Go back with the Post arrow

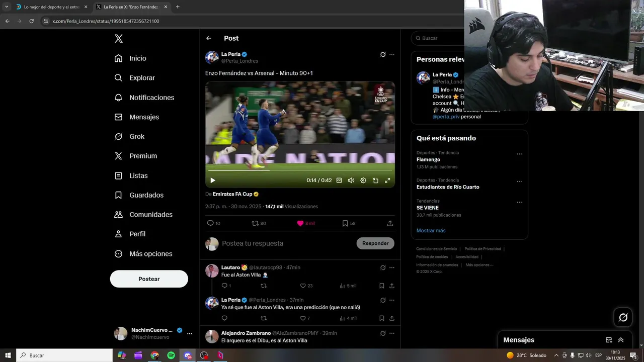tap(209, 38)
